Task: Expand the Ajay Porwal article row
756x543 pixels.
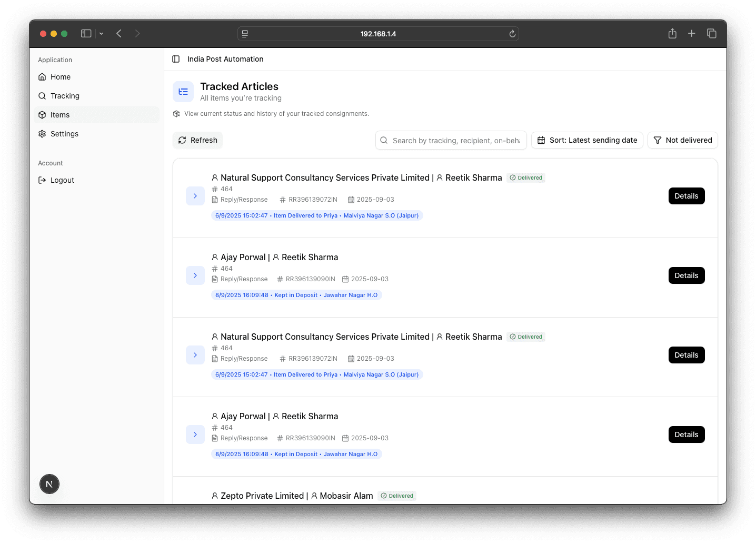Action: (195, 275)
